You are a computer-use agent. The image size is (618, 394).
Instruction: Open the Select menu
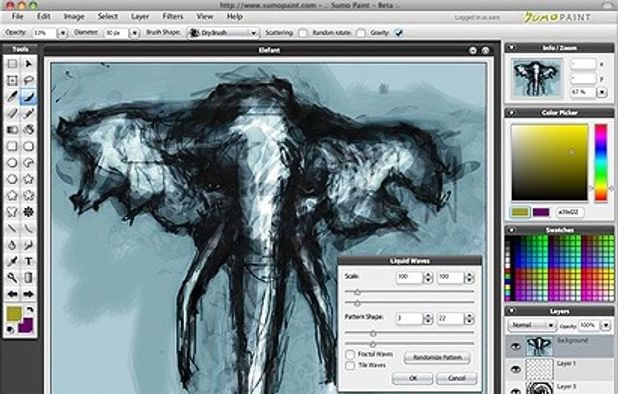[108, 17]
